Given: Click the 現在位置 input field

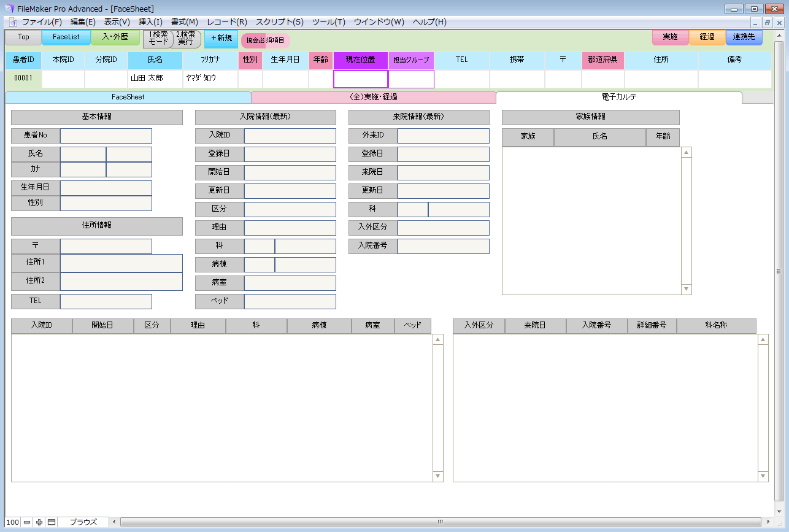Looking at the screenshot, I should click(x=361, y=79).
